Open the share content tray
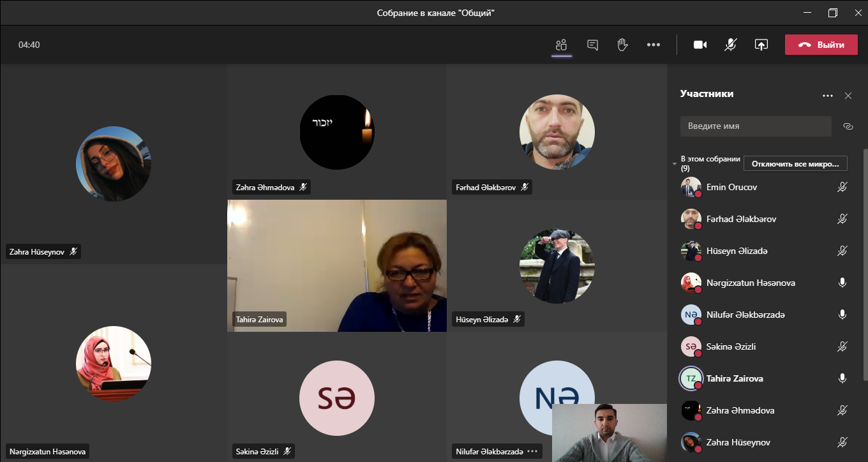Viewport: 868px width, 462px height. 761,45
